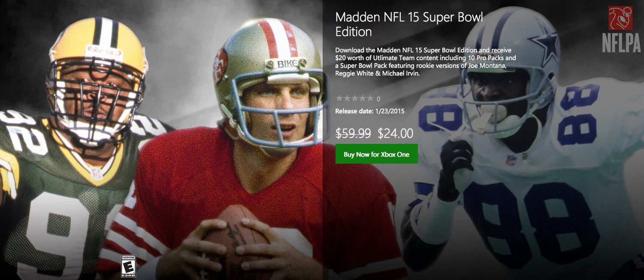Select the fifth rating star
The width and height of the screenshot is (644, 280).
coord(370,98)
